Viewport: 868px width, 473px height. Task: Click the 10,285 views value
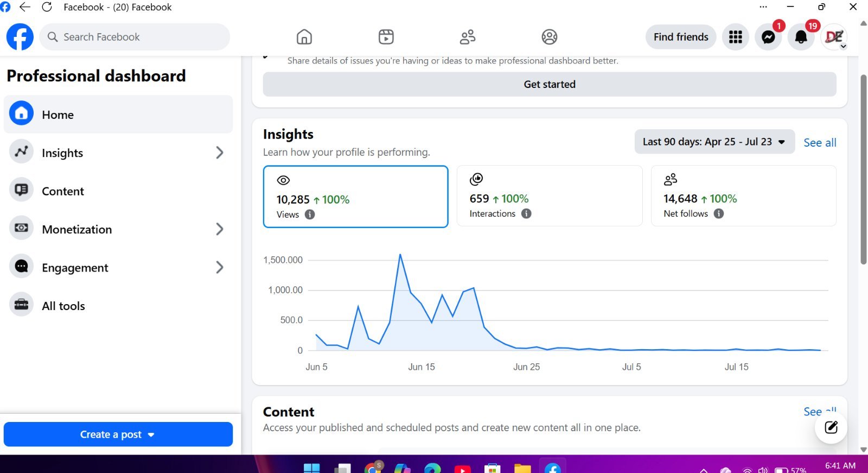[x=293, y=199]
